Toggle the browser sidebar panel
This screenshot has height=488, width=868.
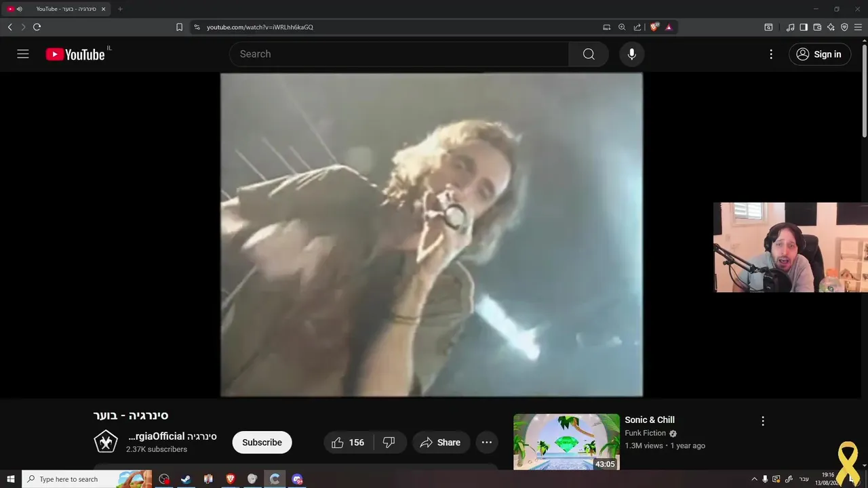[x=804, y=27]
